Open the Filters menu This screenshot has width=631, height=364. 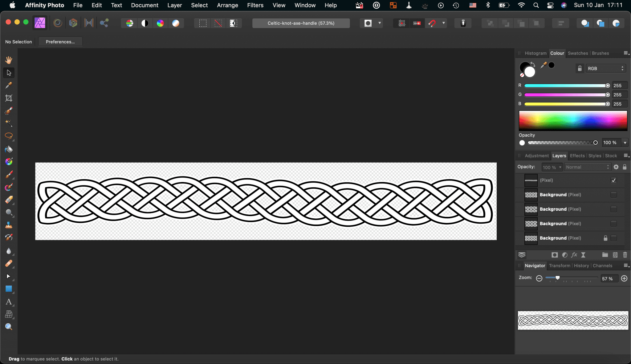click(255, 5)
